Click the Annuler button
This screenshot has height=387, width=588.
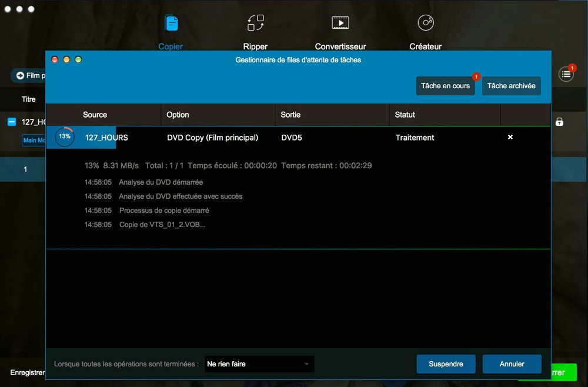pyautogui.click(x=512, y=363)
